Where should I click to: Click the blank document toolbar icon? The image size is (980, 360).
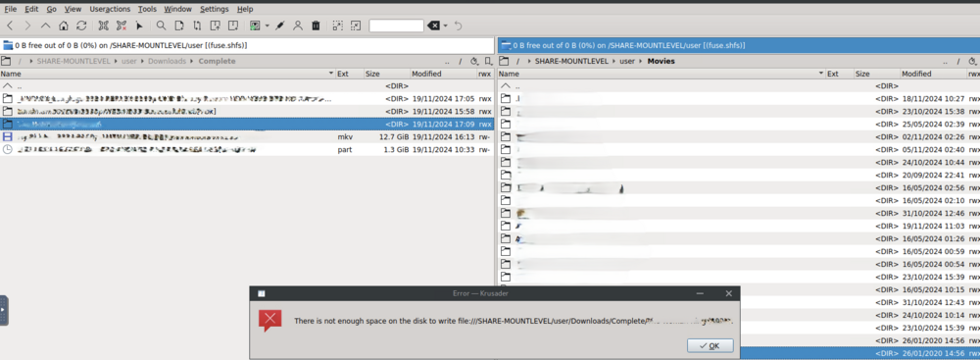[179, 26]
